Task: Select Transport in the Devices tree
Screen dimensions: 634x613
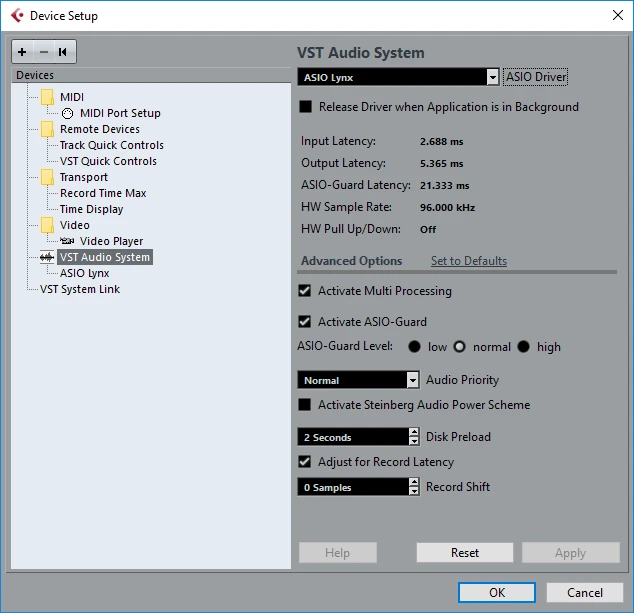Action: pos(84,177)
